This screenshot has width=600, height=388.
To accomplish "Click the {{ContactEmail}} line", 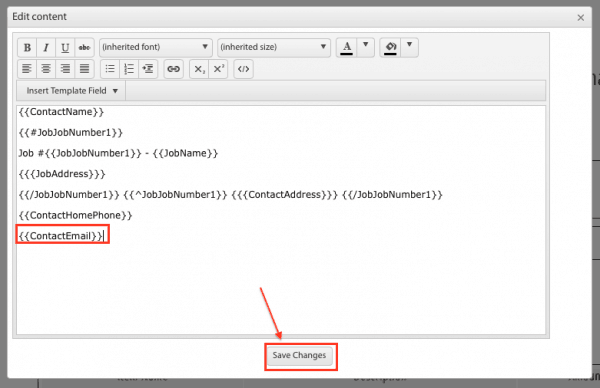I will 61,236.
